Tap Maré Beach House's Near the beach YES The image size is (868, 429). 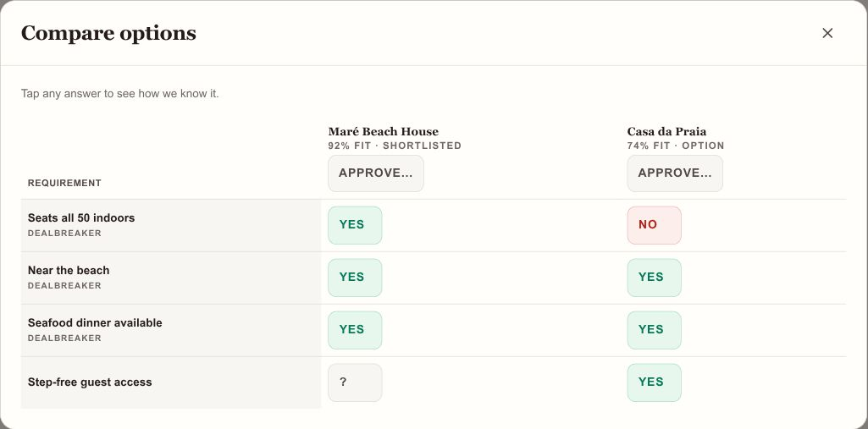355,278
